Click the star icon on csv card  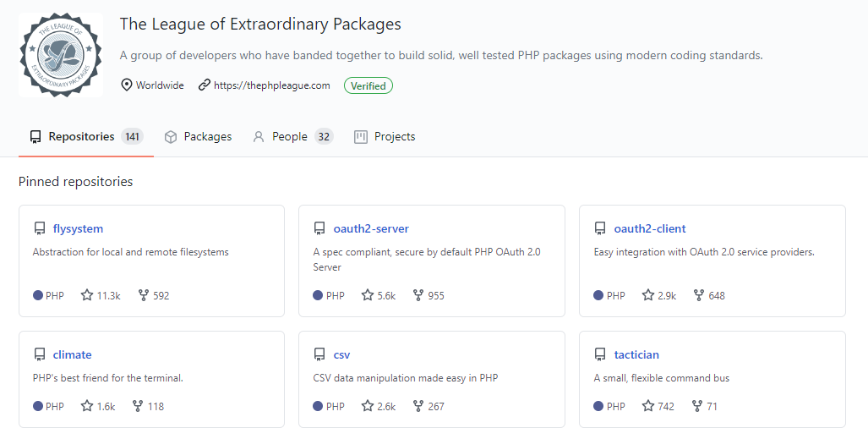point(368,406)
